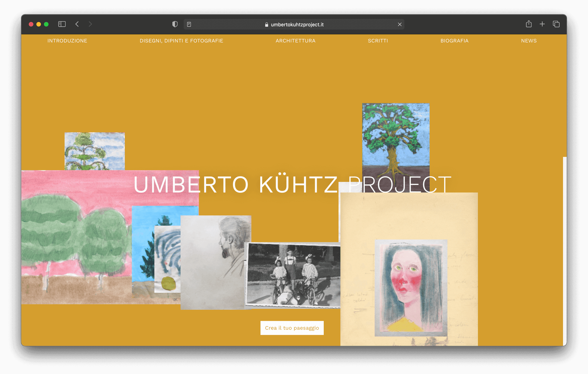Add a new tab with plus icon
The width and height of the screenshot is (588, 374).
(x=542, y=24)
